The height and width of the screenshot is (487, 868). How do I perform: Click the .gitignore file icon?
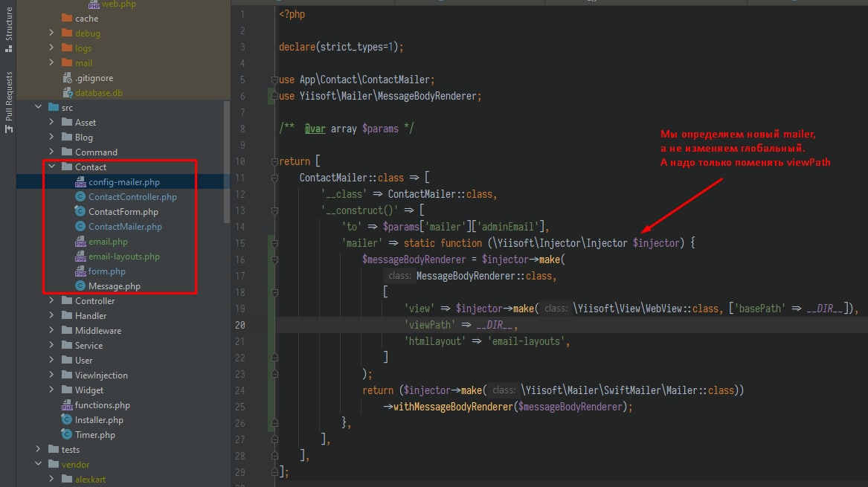[x=67, y=78]
